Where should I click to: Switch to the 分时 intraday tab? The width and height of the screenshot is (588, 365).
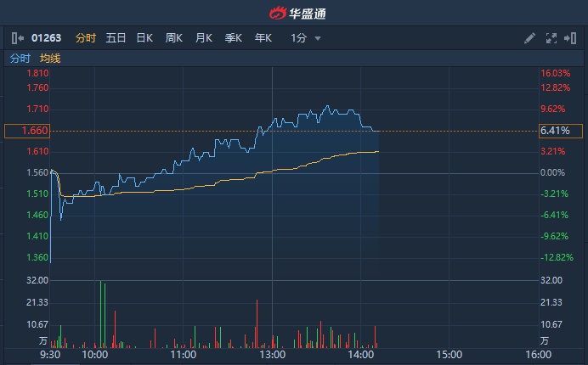point(86,38)
